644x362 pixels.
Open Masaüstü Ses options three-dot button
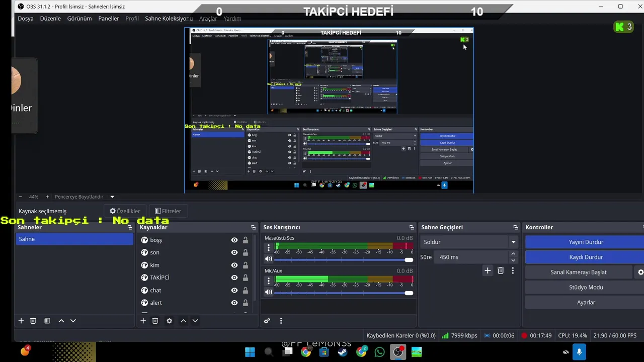point(269,247)
